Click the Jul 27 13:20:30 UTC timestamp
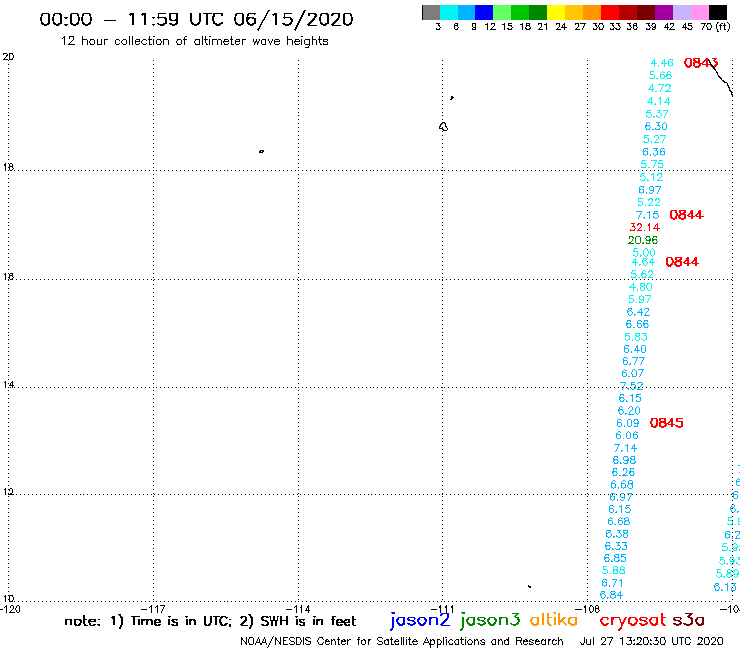Image resolution: width=740 pixels, height=650 pixels. point(651,642)
